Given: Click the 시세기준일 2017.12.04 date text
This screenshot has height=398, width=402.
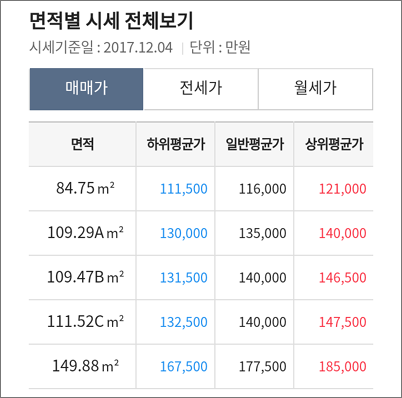Looking at the screenshot, I should pos(101,47).
